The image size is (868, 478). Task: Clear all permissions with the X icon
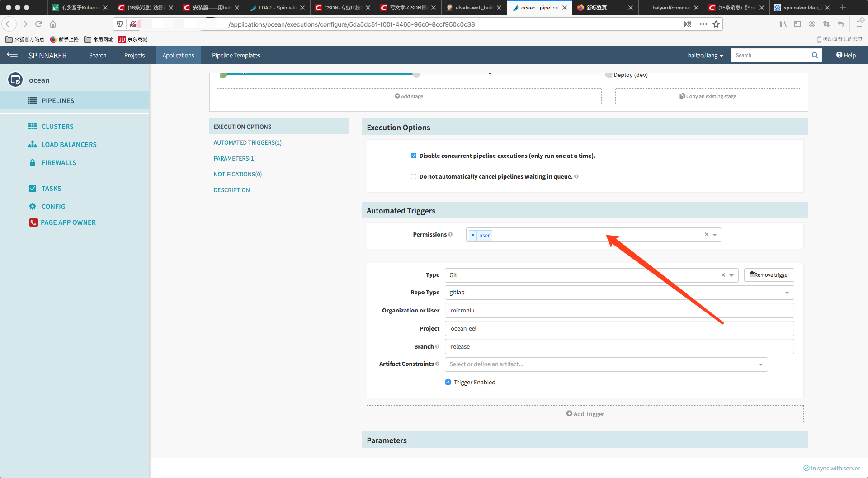tap(707, 234)
